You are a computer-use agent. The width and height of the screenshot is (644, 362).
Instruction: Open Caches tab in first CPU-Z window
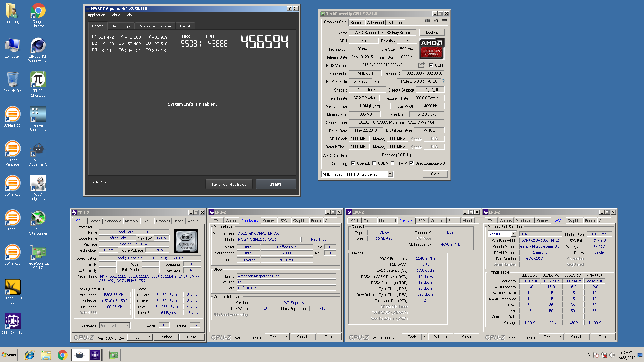pyautogui.click(x=94, y=221)
